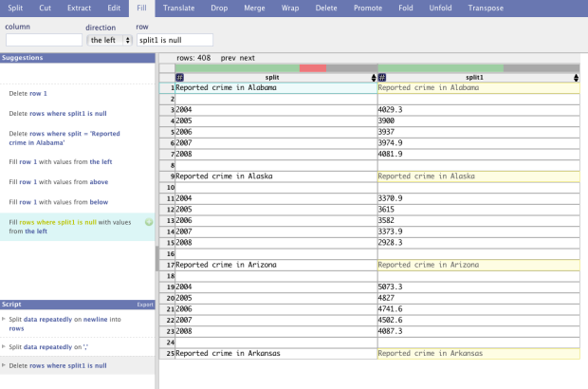588x389 pixels.
Task: Click the green plus icon on highlighted suggestion
Action: coord(149,222)
